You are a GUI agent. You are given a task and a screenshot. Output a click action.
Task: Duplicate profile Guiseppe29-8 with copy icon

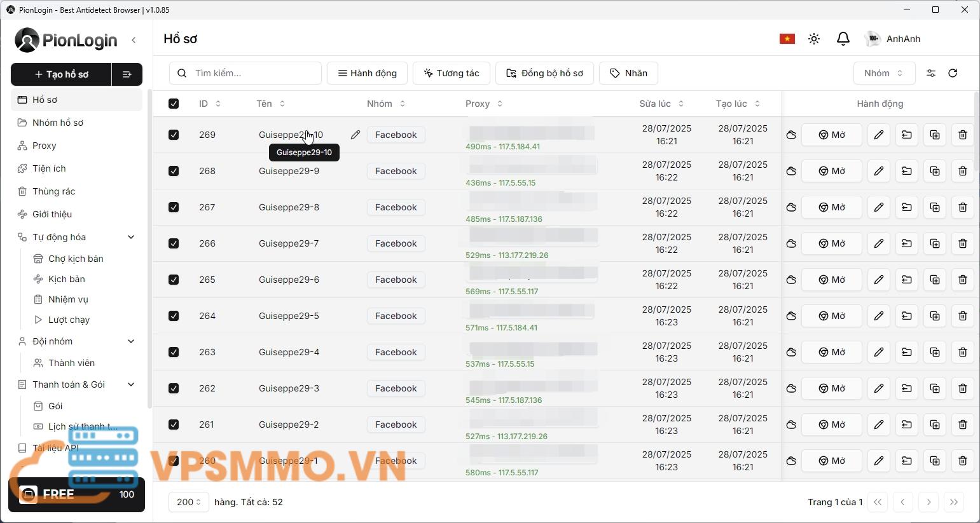934,207
